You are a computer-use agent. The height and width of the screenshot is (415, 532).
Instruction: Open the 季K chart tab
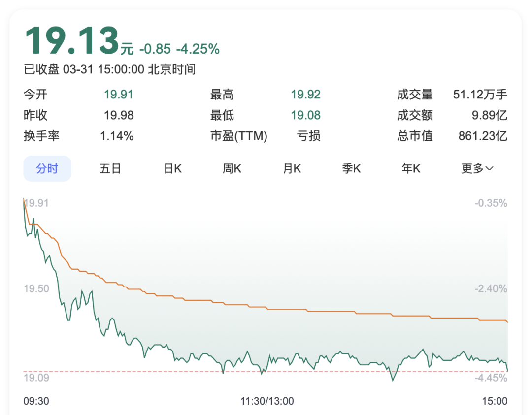352,169
